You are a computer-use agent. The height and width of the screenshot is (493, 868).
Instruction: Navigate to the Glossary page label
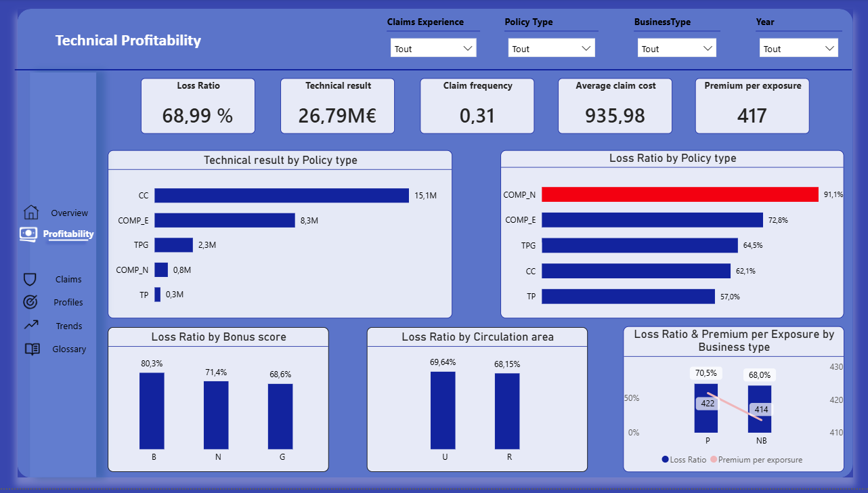point(69,349)
